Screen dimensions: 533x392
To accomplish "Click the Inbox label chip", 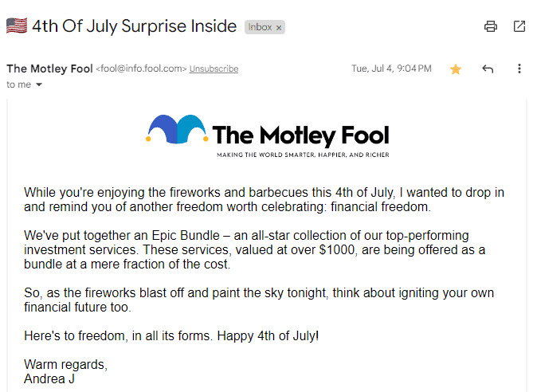I will coord(265,27).
